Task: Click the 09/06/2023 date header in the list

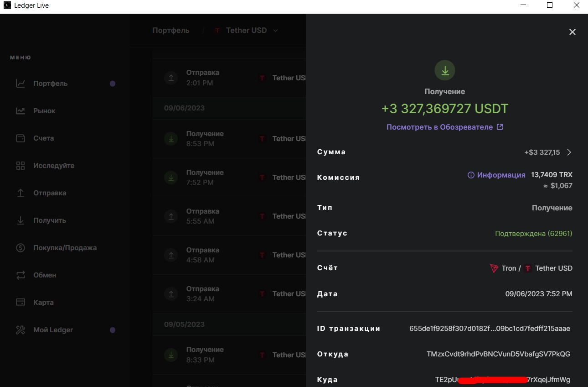Action: 184,108
